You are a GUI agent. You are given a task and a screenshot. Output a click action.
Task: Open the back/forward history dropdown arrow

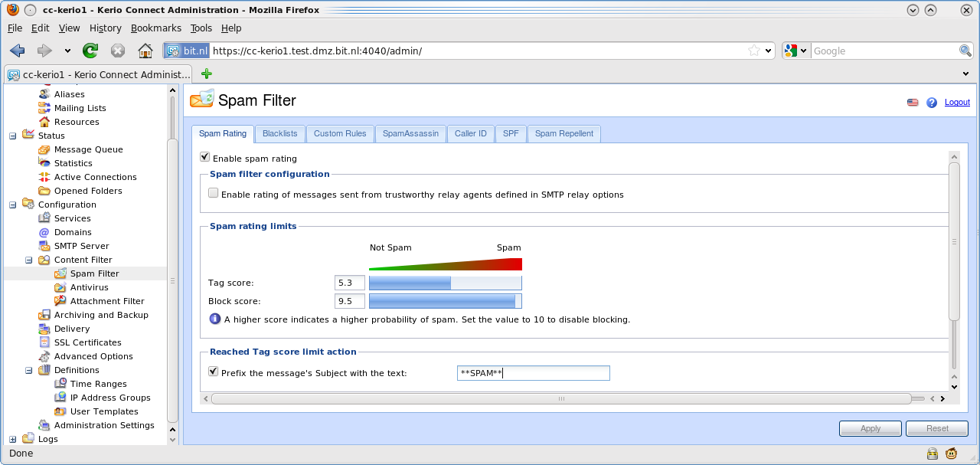67,51
